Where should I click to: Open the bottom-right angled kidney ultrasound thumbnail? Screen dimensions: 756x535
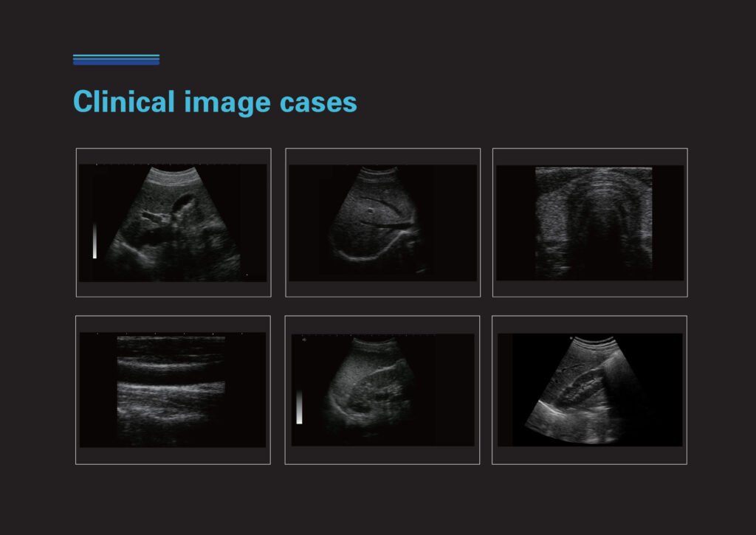coord(589,390)
